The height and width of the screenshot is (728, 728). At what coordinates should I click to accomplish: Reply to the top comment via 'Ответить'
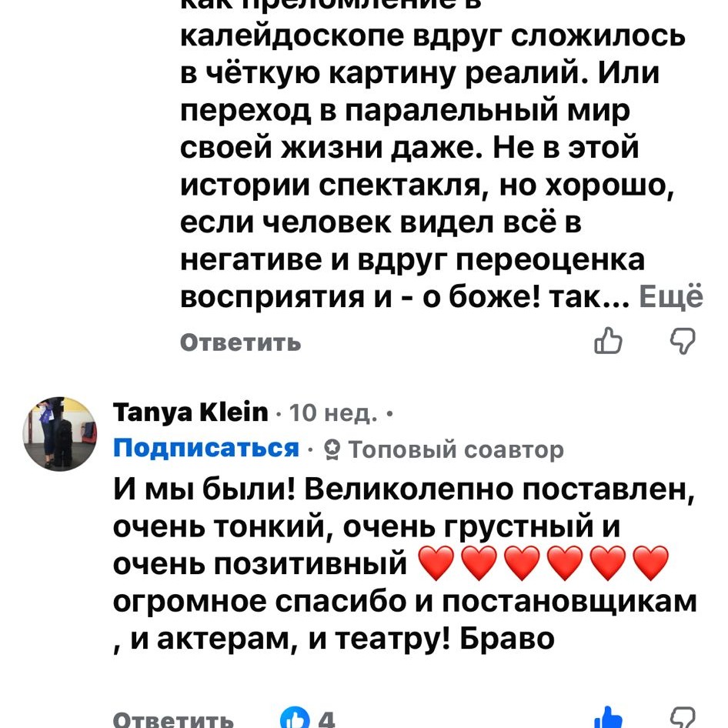click(x=240, y=342)
